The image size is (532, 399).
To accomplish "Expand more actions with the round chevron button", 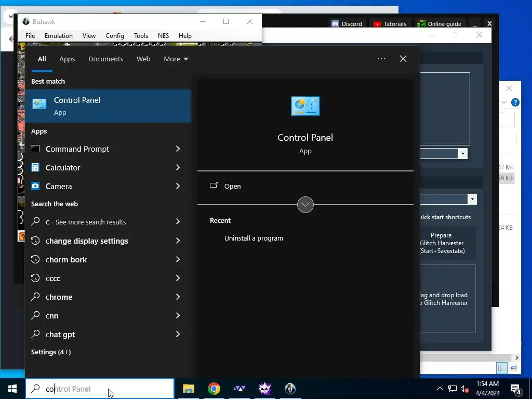I will (305, 205).
